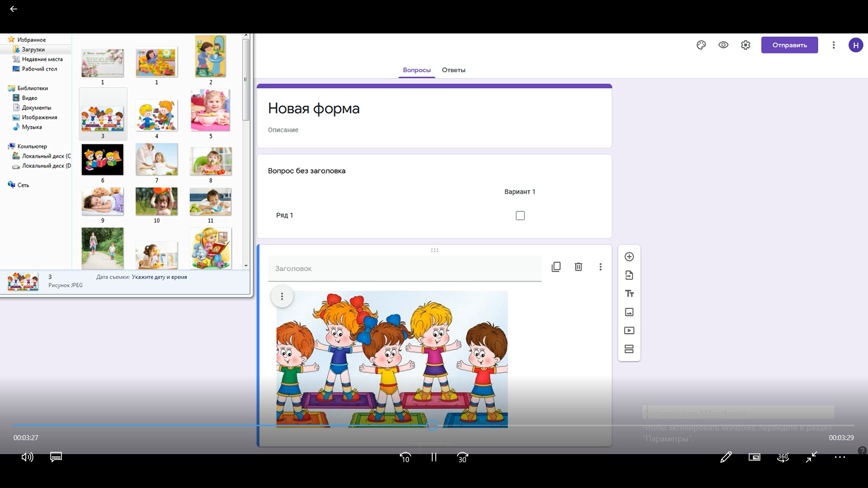
Task: Open image options three-dot button
Action: 282,296
